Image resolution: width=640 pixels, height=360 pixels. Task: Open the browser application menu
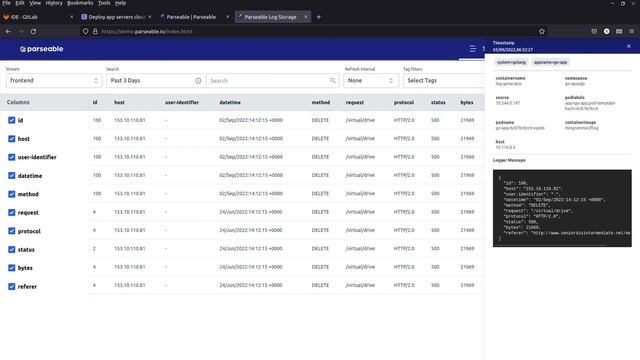point(631,31)
